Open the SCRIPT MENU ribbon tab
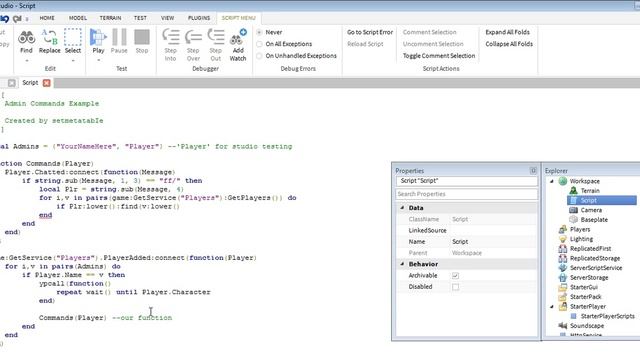This screenshot has height=360, width=640. click(x=238, y=18)
